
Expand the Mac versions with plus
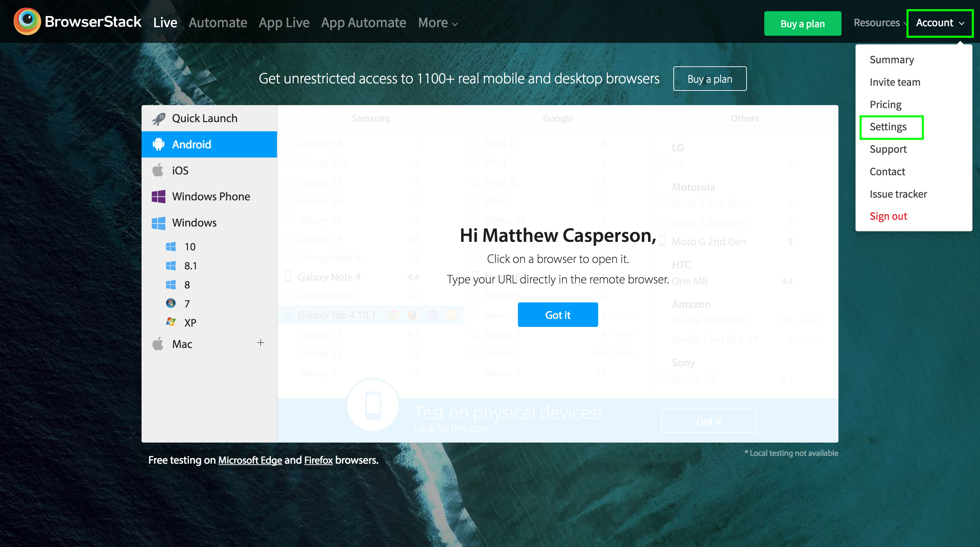tap(261, 343)
